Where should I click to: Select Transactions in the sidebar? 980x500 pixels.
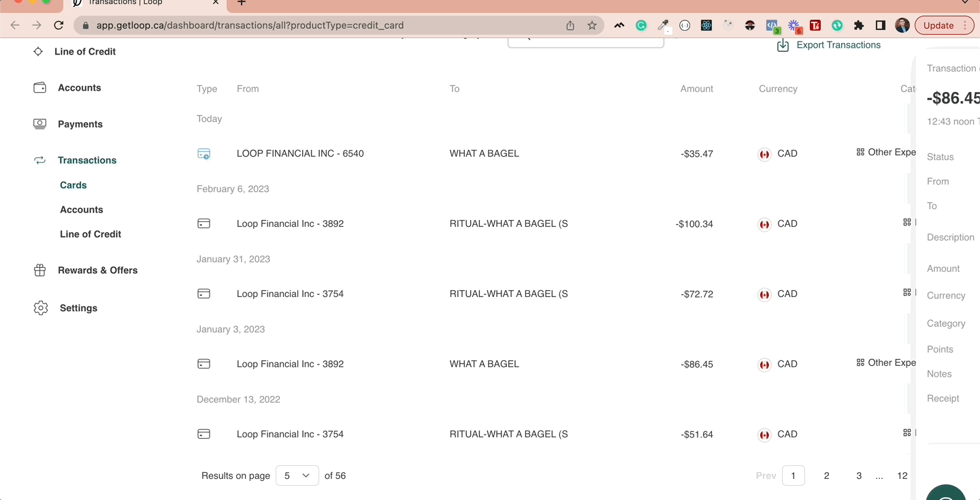pos(87,160)
